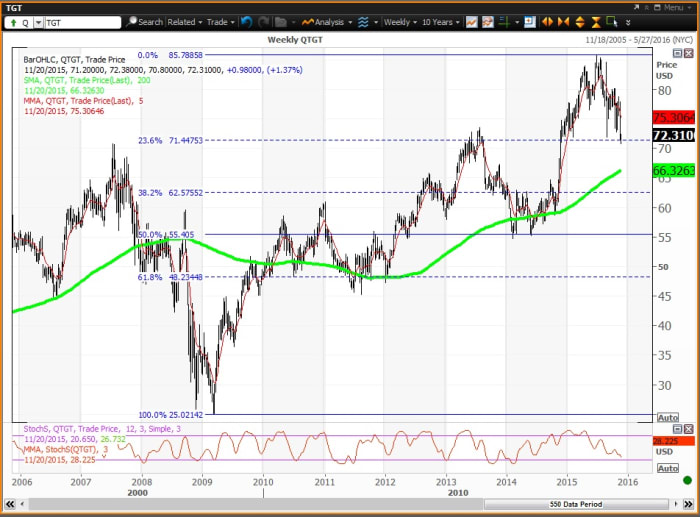
Task: Toggle Auto scale on stochastic axis
Action: coord(668,468)
